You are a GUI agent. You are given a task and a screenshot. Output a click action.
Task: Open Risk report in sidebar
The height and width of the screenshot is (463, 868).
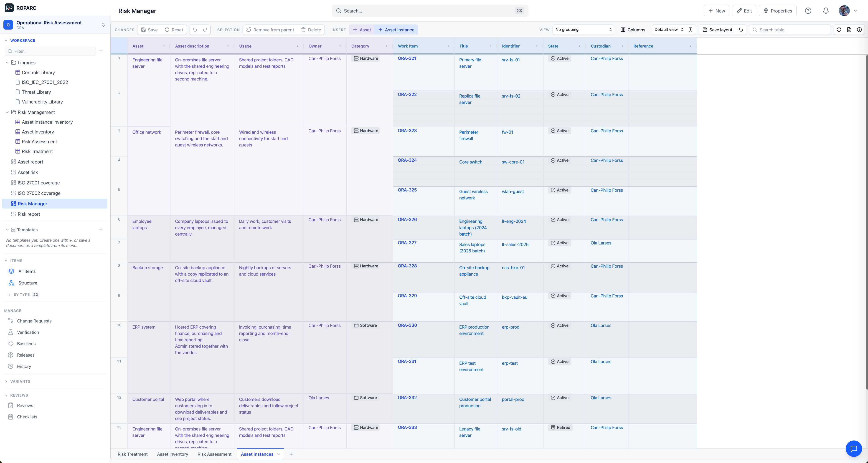pyautogui.click(x=29, y=214)
